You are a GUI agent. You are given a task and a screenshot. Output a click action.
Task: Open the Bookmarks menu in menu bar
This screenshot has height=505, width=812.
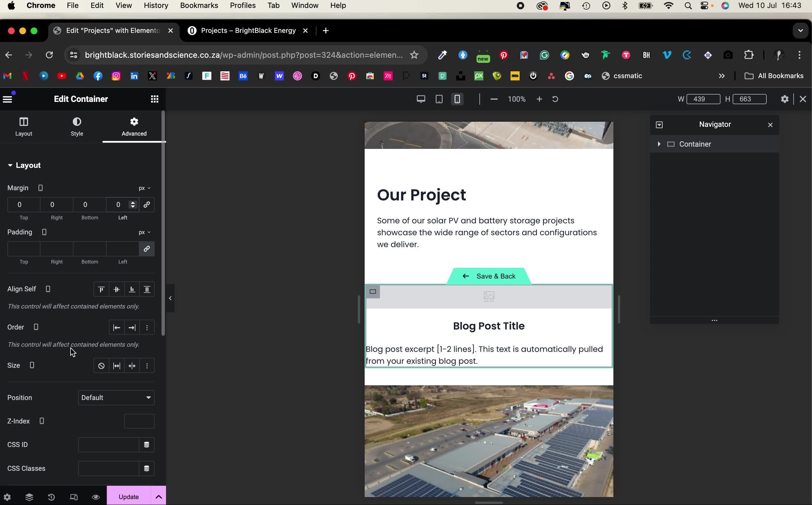[199, 6]
